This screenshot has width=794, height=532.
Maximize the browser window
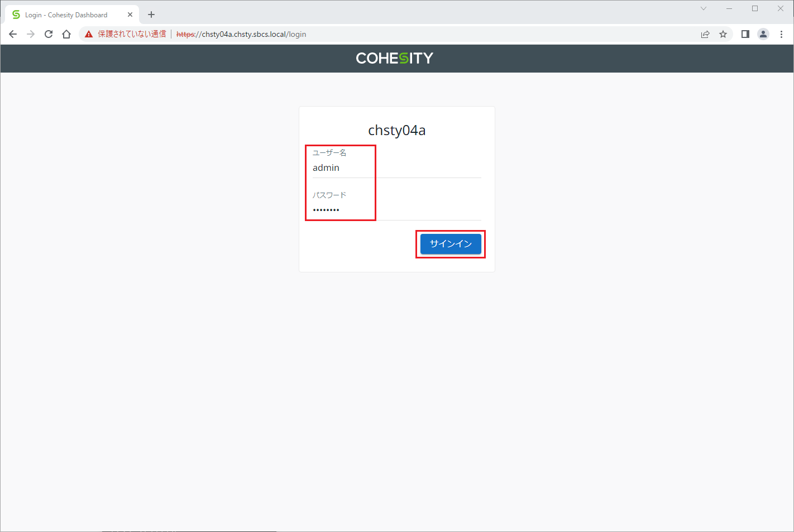coord(755,8)
